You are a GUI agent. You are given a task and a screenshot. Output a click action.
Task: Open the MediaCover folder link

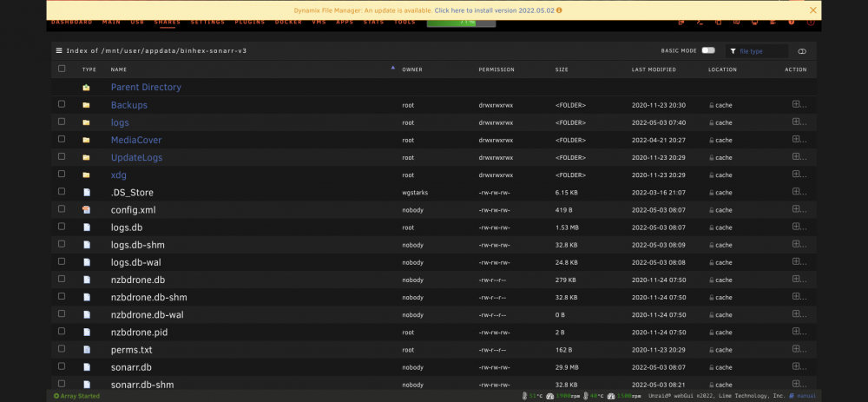(136, 140)
